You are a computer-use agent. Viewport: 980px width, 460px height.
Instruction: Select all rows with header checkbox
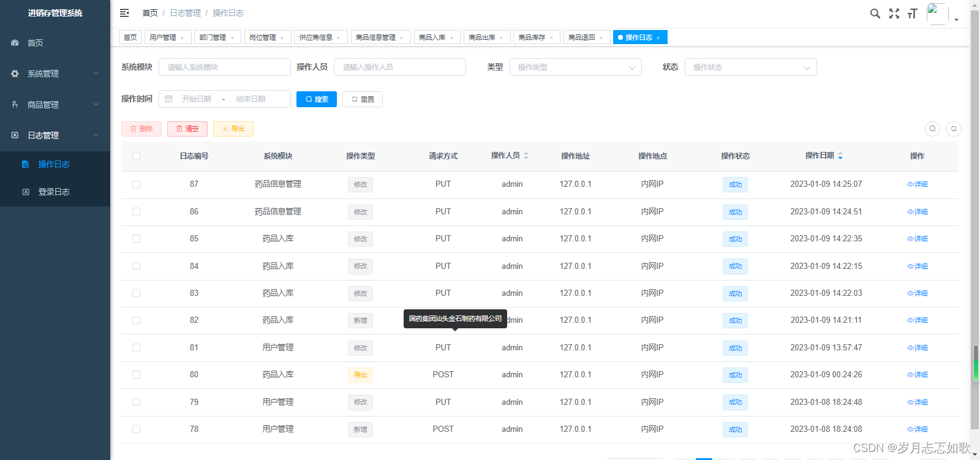pyautogui.click(x=136, y=156)
